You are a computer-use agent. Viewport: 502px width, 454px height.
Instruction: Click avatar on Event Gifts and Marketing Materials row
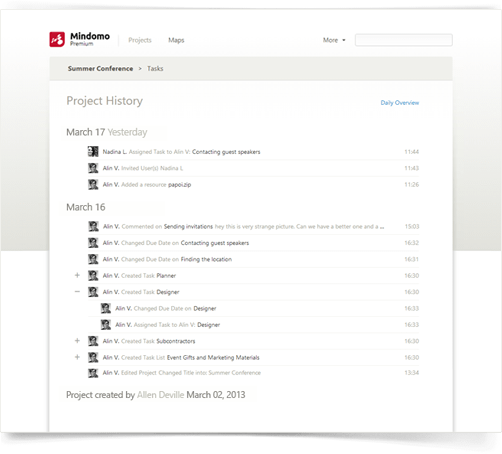click(x=93, y=357)
